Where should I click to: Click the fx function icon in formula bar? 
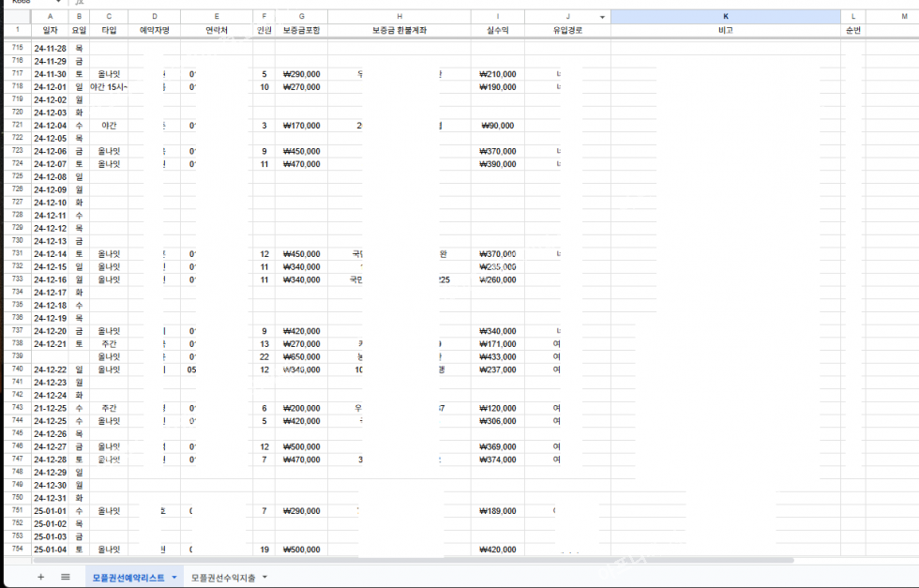(79, 3)
